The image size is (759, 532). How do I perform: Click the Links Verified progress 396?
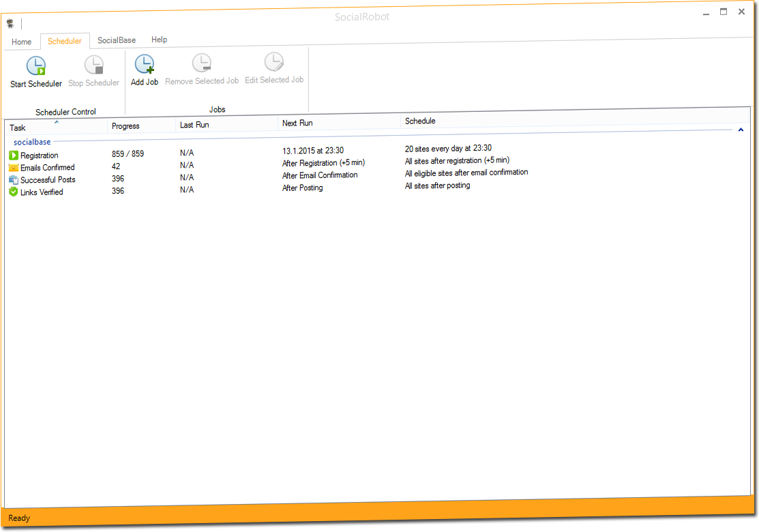pos(118,191)
